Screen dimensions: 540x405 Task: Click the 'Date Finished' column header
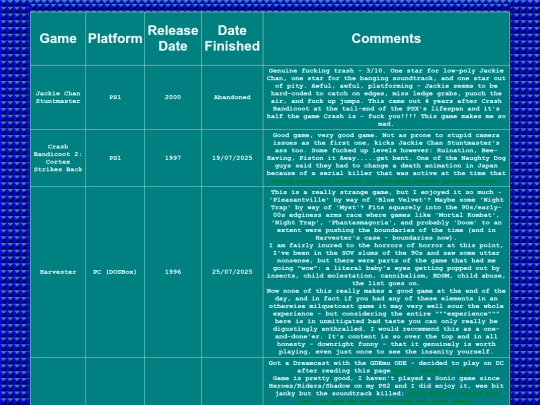(232, 39)
